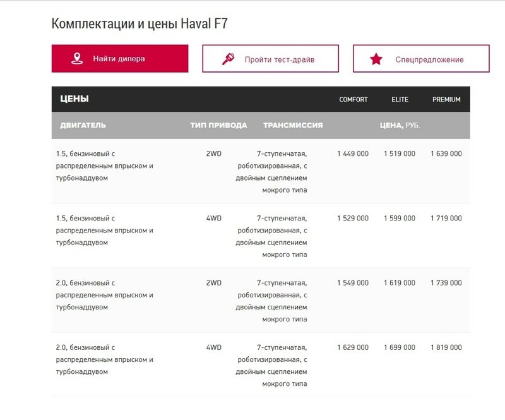The width and height of the screenshot is (505, 420).
Task: Click transmission text in the 1 549 000 row
Action: coord(271,301)
